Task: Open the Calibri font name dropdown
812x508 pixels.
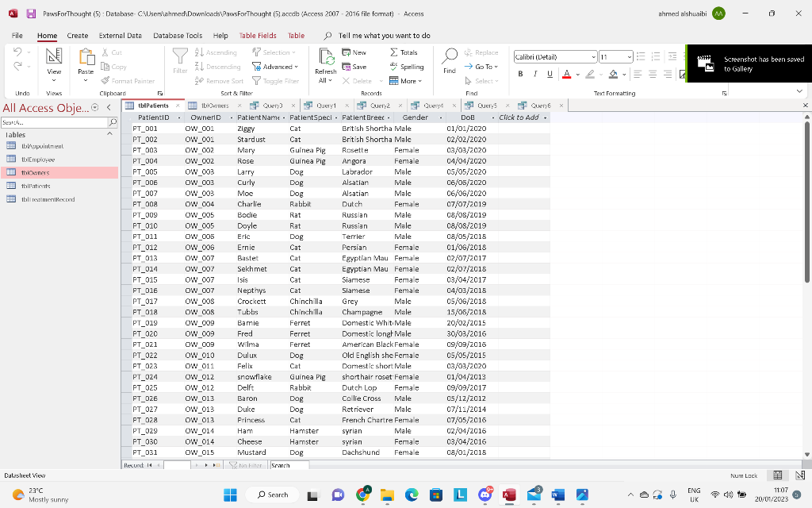Action: point(593,57)
